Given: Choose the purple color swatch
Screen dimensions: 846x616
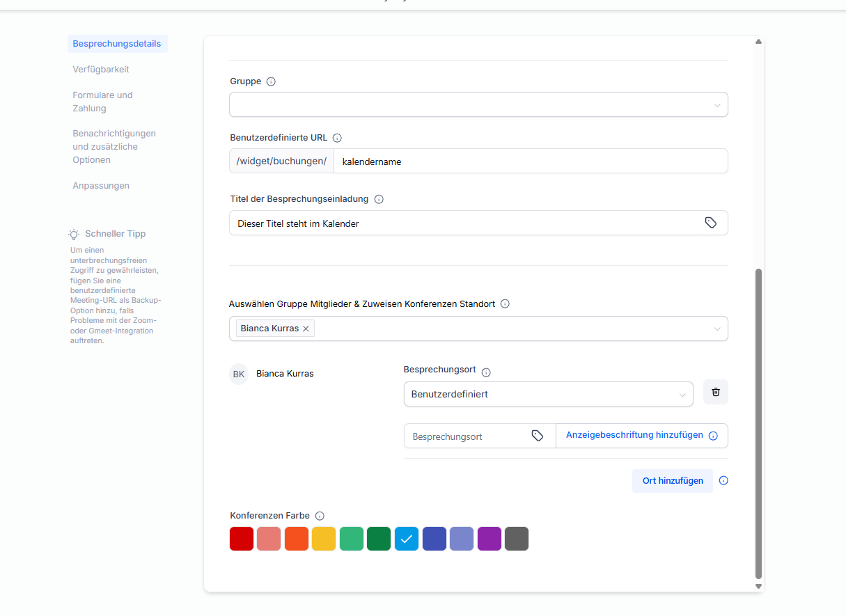Looking at the screenshot, I should point(489,539).
